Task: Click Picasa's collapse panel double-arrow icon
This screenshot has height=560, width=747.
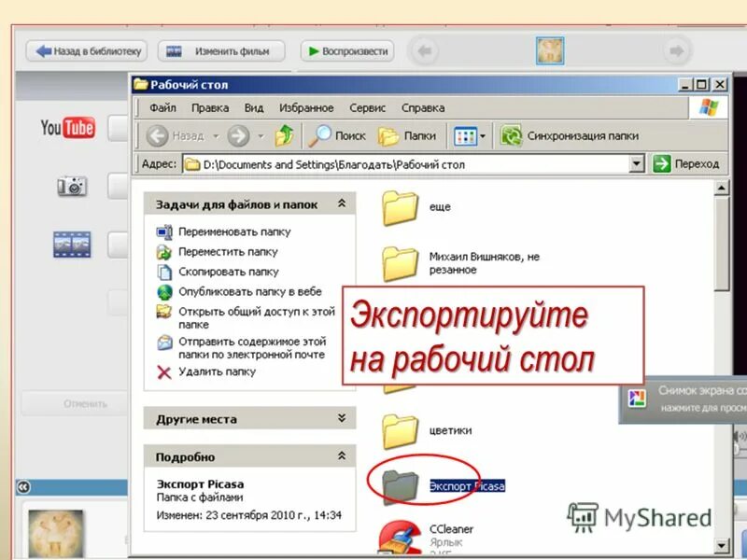Action: (23, 486)
